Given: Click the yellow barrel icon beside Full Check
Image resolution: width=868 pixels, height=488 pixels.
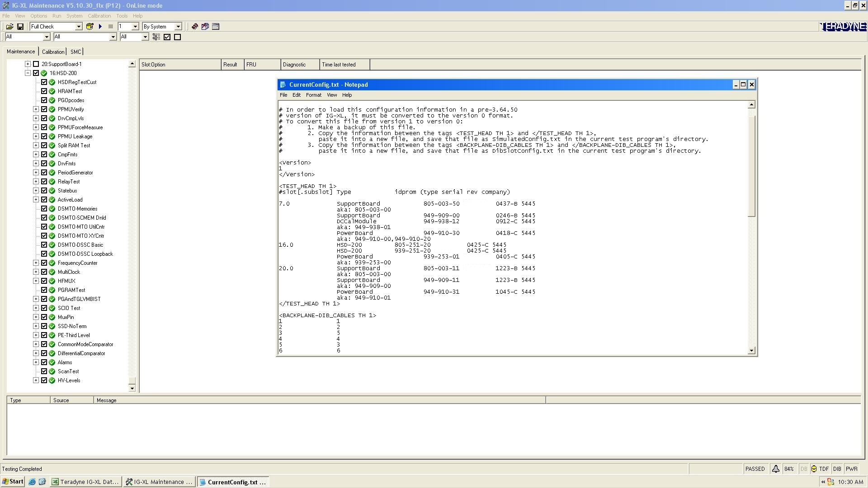Looking at the screenshot, I should 90,27.
